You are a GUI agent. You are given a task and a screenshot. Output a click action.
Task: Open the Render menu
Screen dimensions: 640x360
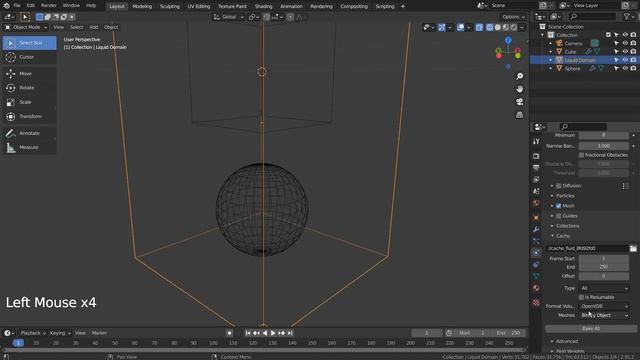click(49, 6)
